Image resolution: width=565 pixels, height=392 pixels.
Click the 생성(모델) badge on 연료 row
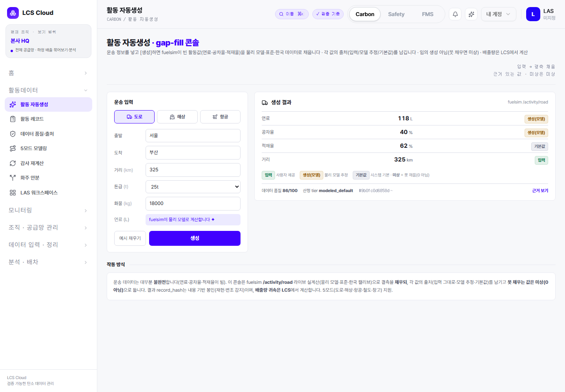click(x=536, y=119)
